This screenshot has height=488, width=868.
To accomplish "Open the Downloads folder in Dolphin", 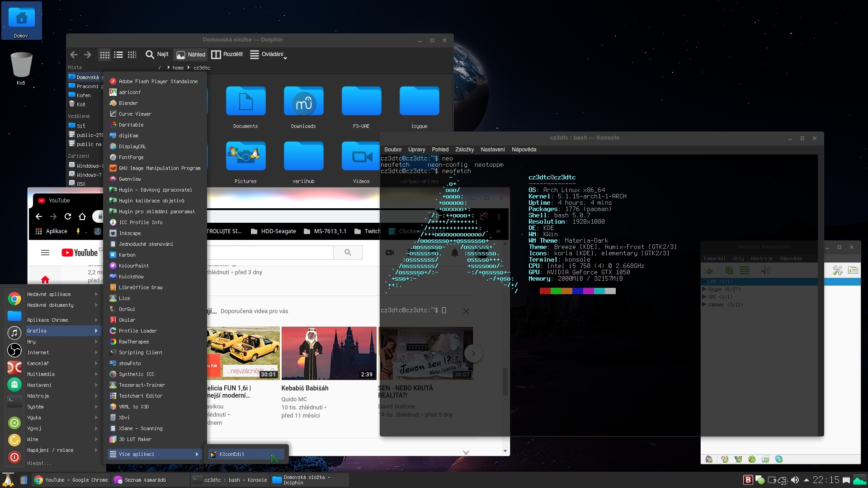I will [x=303, y=108].
